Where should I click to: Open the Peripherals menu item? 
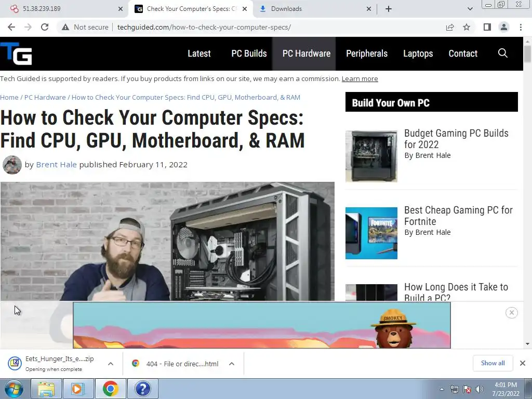[x=367, y=54]
